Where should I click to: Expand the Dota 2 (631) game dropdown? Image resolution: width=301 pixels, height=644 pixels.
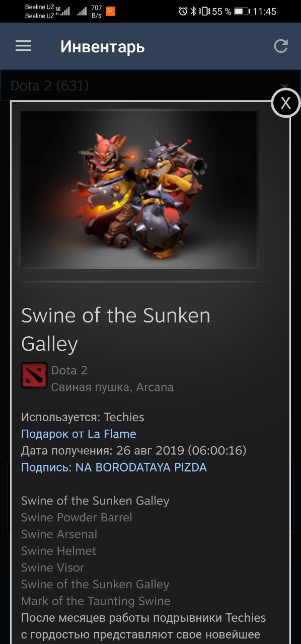pyautogui.click(x=150, y=86)
